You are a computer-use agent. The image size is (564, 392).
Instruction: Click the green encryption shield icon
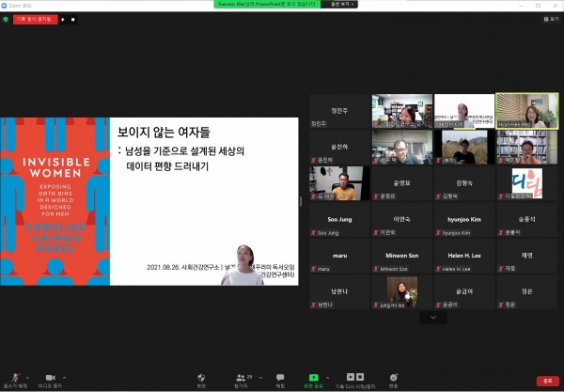pyautogui.click(x=6, y=20)
